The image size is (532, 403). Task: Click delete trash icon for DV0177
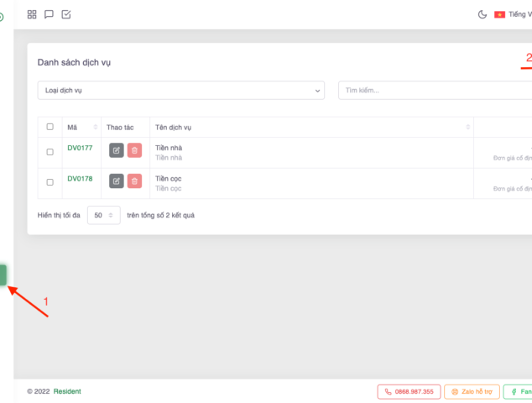pos(134,150)
